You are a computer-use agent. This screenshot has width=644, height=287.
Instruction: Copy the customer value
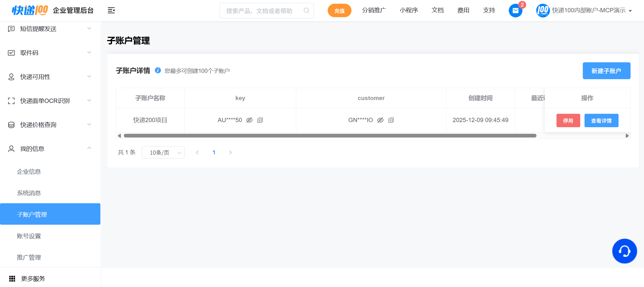click(391, 120)
